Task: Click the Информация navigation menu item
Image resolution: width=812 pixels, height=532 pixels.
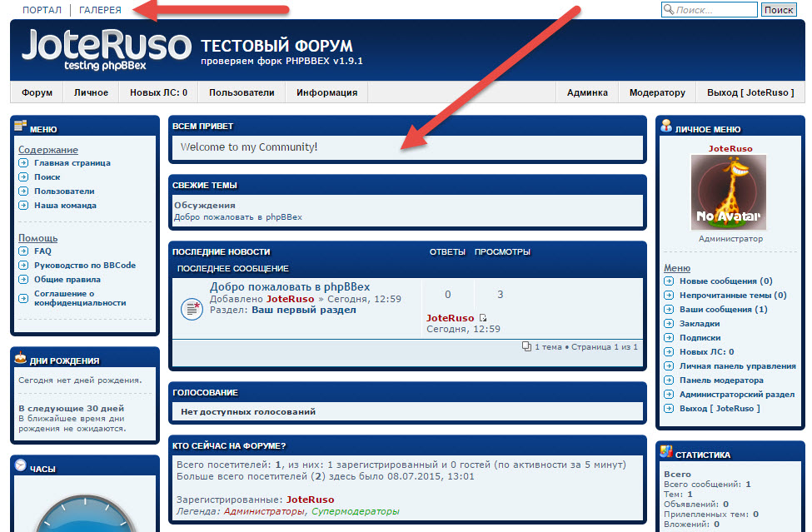Action: tap(326, 92)
